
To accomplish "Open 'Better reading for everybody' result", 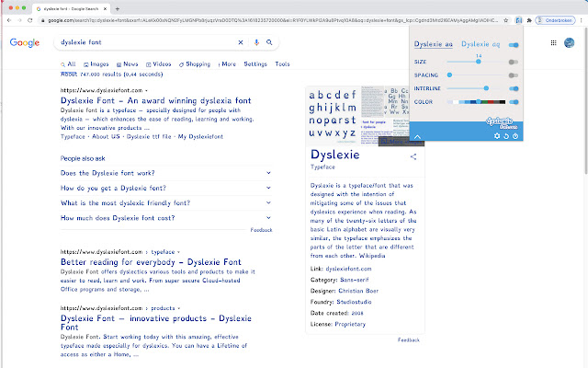I will 151,262.
